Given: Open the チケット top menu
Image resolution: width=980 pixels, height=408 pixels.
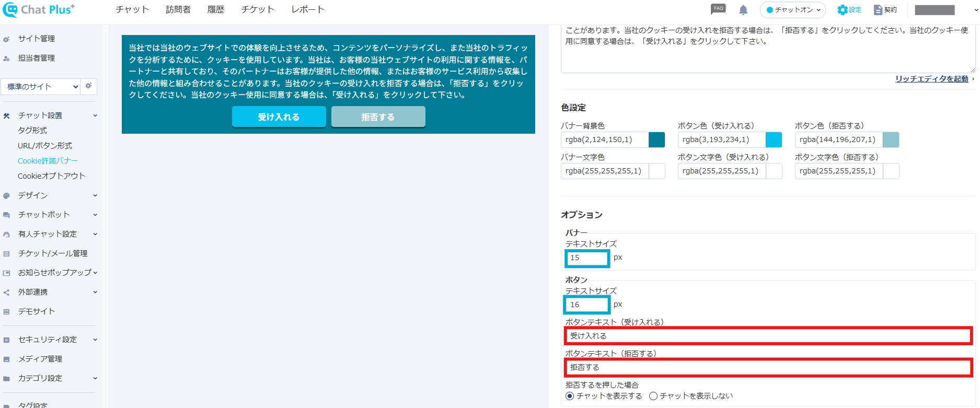Looking at the screenshot, I should point(258,9).
